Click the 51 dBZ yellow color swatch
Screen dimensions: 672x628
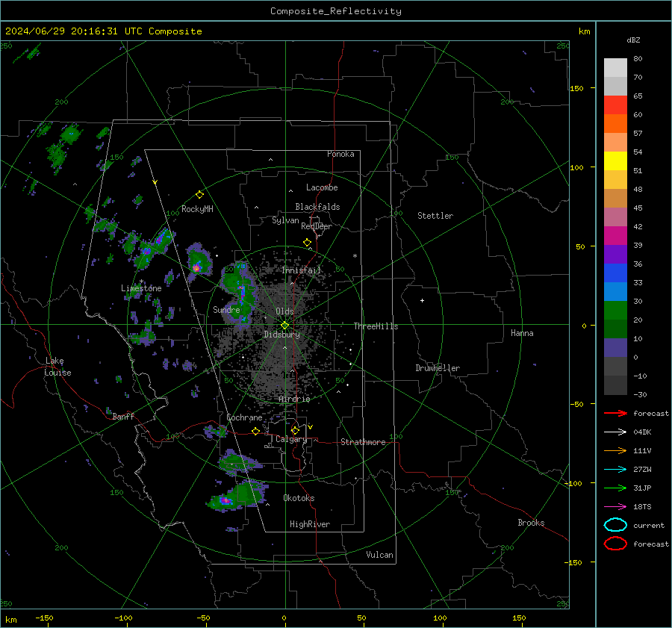pos(615,161)
